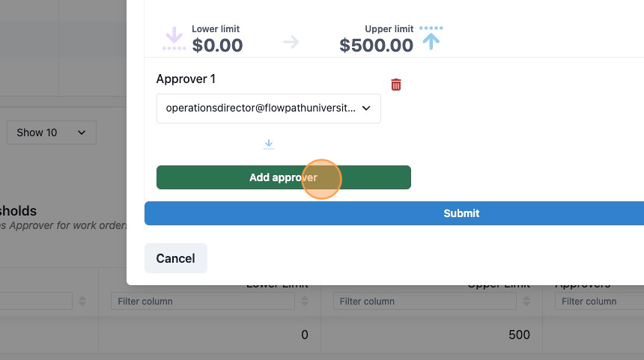Image resolution: width=644 pixels, height=360 pixels.
Task: Click the Add approver button
Action: pyautogui.click(x=283, y=177)
